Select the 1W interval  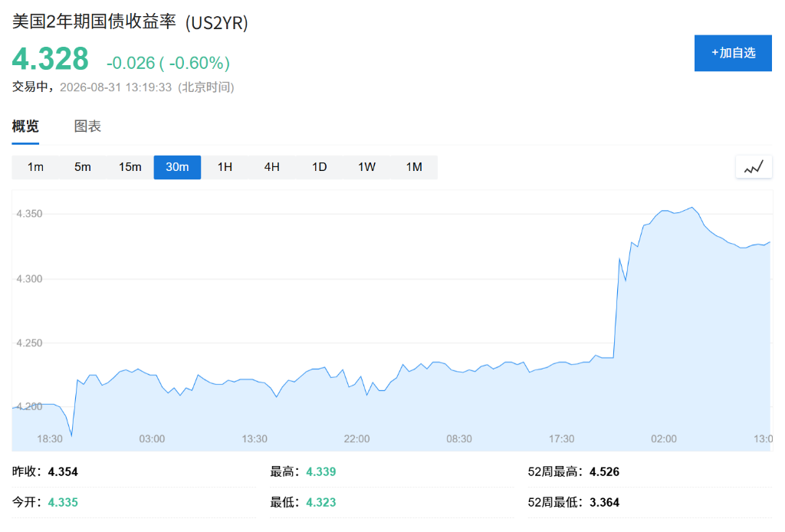pos(366,167)
